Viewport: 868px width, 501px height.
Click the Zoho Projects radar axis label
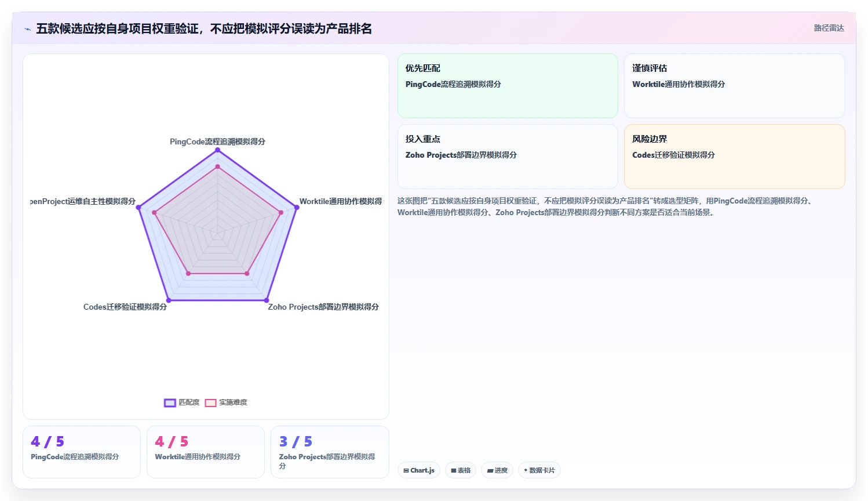[x=323, y=307]
